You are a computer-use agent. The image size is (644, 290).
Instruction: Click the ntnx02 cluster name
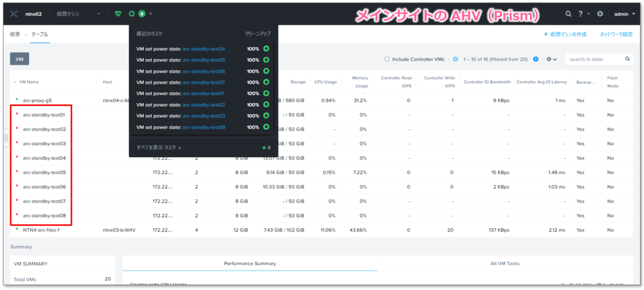[x=33, y=13]
